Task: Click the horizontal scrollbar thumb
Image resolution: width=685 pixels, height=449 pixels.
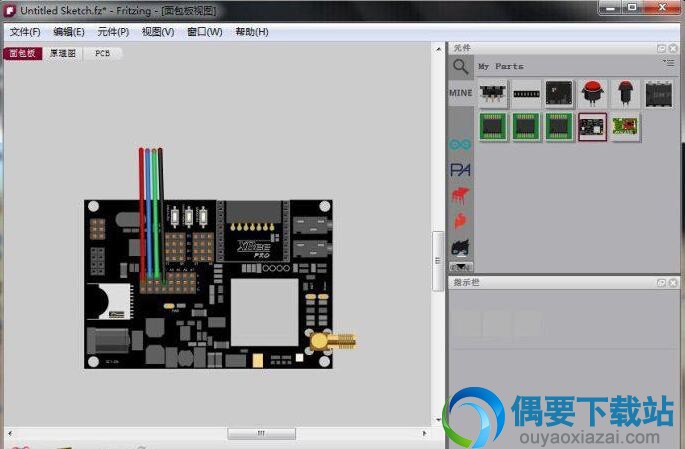Action: point(261,433)
